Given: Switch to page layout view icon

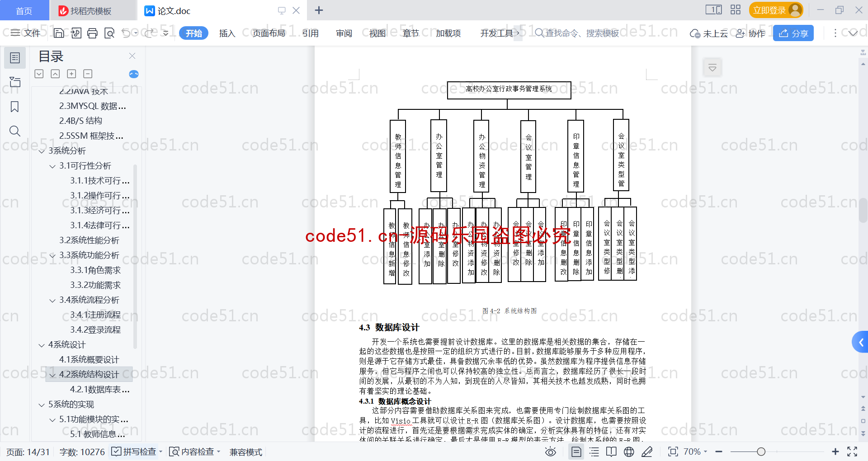Looking at the screenshot, I should tap(576, 452).
